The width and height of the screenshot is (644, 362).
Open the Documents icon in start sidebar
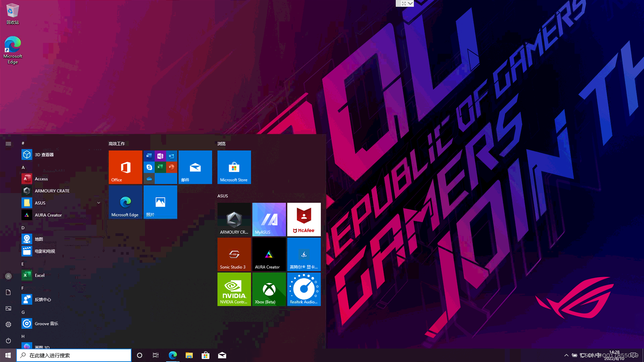[8, 292]
